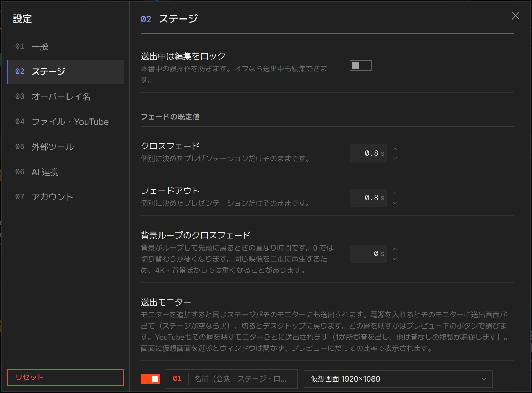Increase the フェードアウト duration with up arrow
This screenshot has width=532, height=393.
tap(395, 193)
